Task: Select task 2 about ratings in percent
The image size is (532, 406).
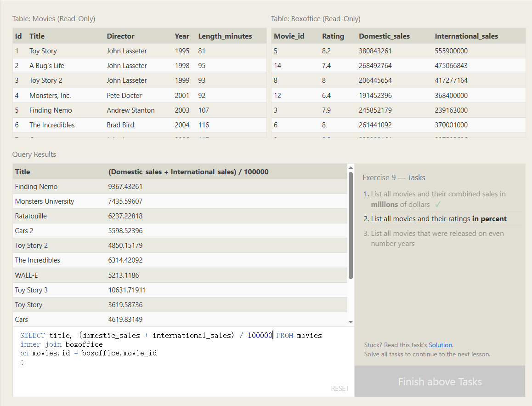Action: [438, 218]
